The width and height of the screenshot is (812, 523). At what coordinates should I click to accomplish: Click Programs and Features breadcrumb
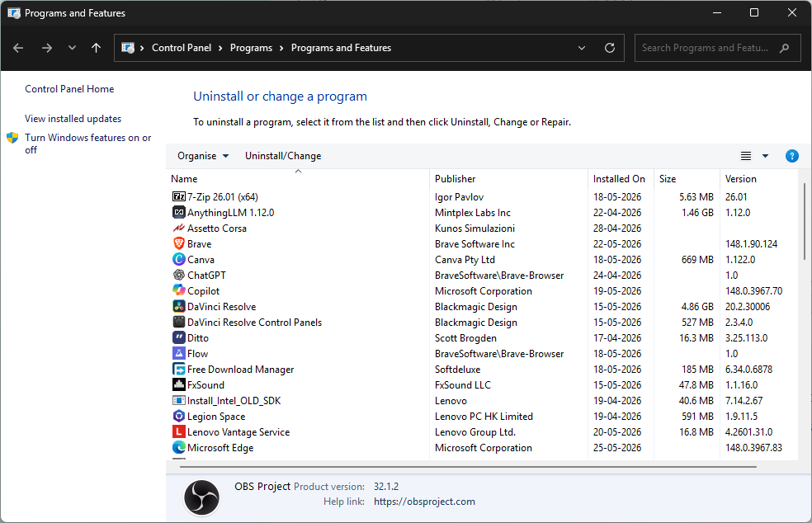[x=341, y=48]
